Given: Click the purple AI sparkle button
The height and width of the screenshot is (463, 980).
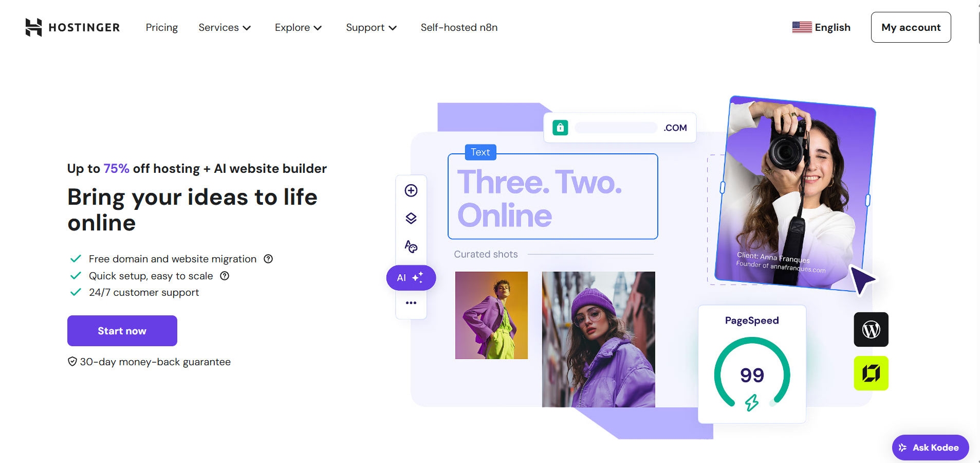Looking at the screenshot, I should (411, 278).
